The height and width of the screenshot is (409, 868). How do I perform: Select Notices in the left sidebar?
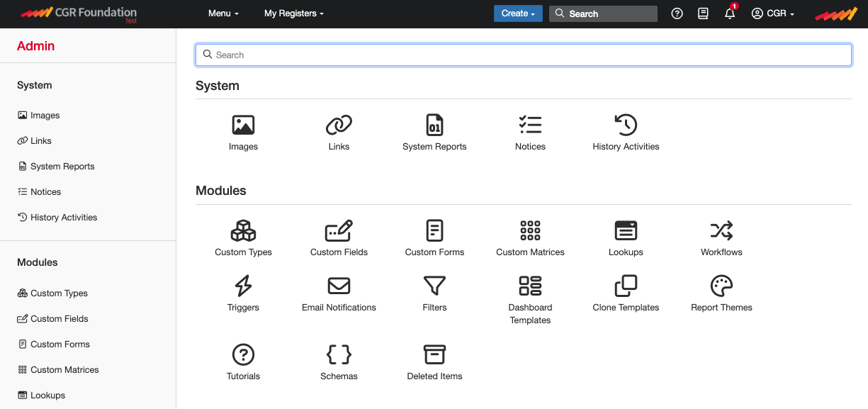pos(39,192)
